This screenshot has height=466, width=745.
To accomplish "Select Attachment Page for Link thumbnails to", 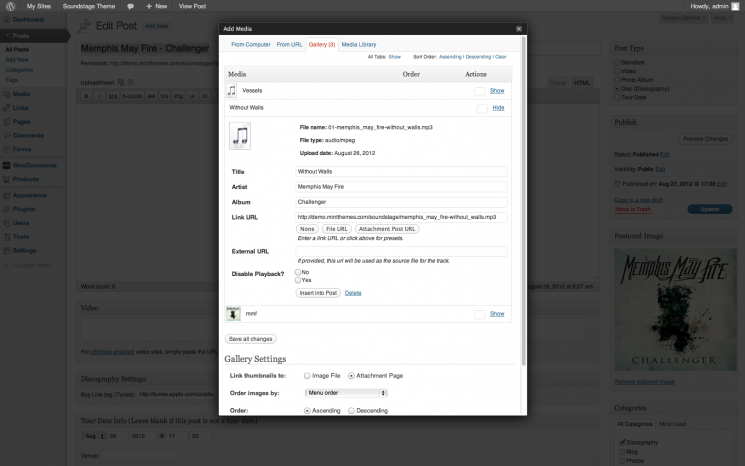I will [x=351, y=376].
